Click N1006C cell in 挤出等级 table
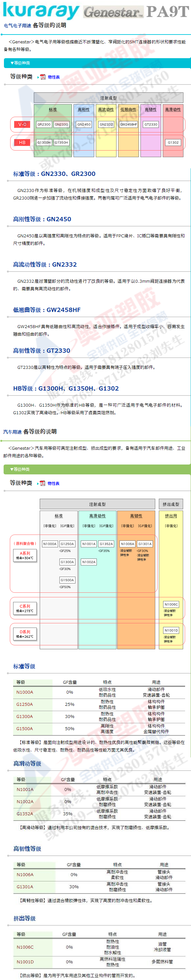This screenshot has height=980, width=191. click(x=32, y=947)
